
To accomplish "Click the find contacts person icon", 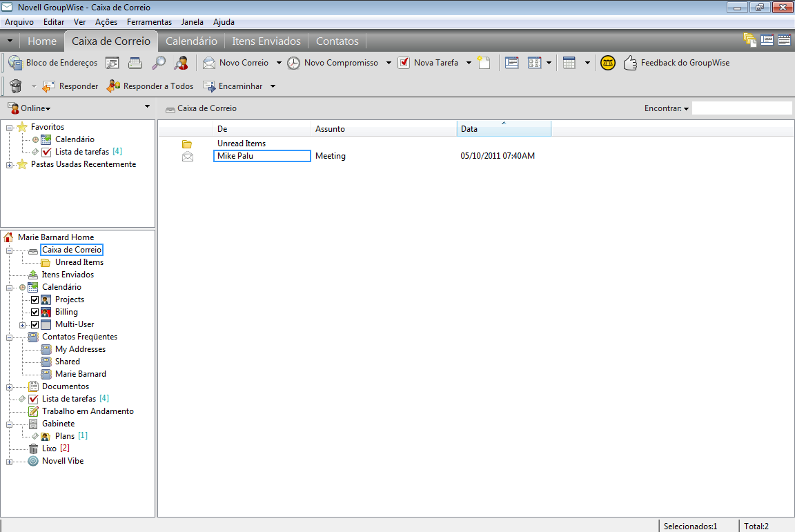I will click(181, 63).
